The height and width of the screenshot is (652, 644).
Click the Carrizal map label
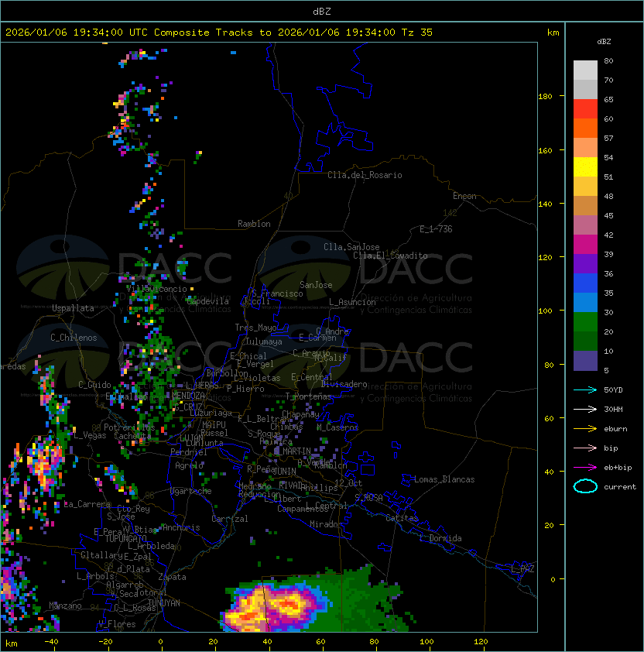pos(229,519)
